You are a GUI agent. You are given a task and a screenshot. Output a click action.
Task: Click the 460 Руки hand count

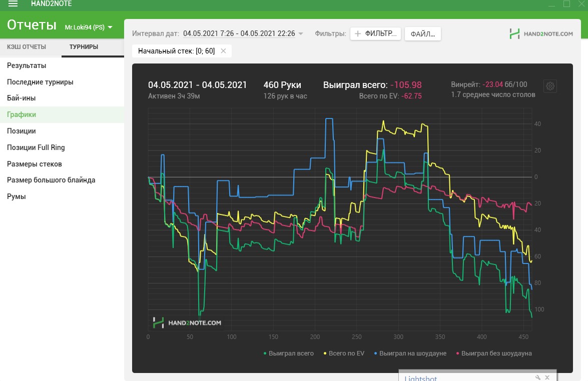pos(282,85)
